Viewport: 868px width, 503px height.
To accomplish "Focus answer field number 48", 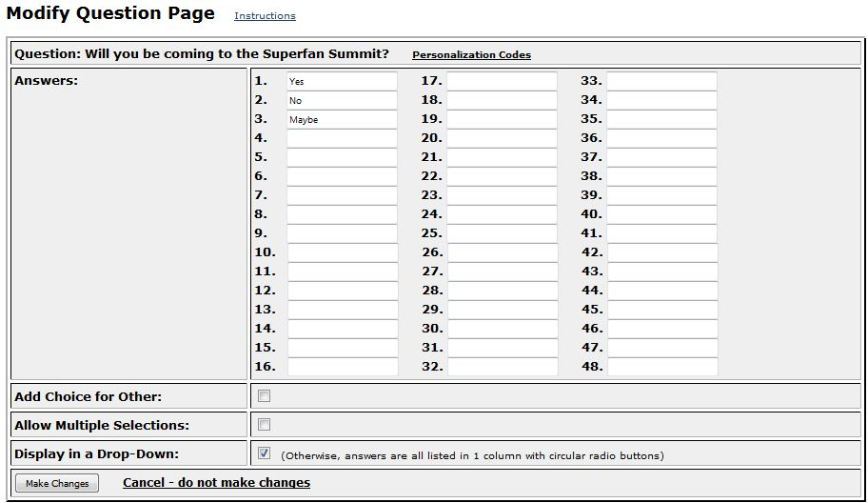I will tap(662, 366).
